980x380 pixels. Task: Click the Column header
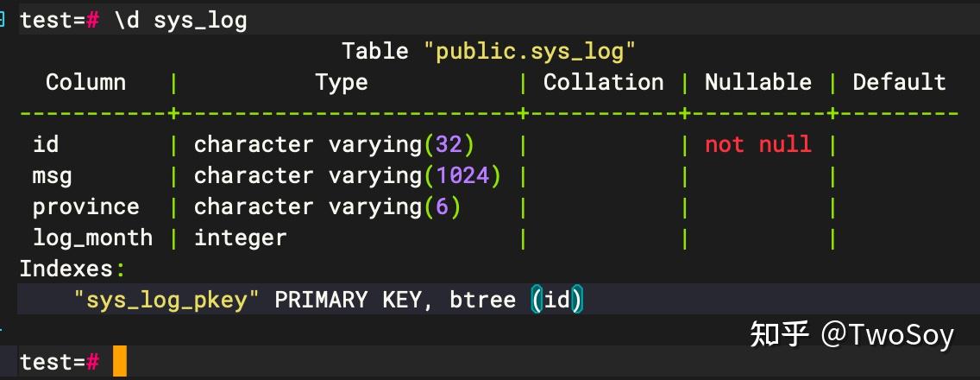(85, 82)
